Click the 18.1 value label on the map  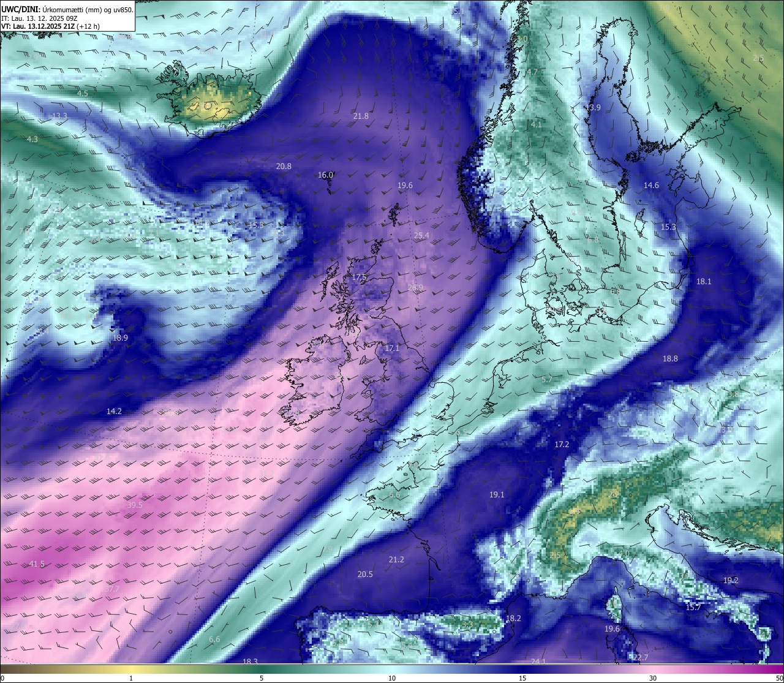(x=704, y=281)
